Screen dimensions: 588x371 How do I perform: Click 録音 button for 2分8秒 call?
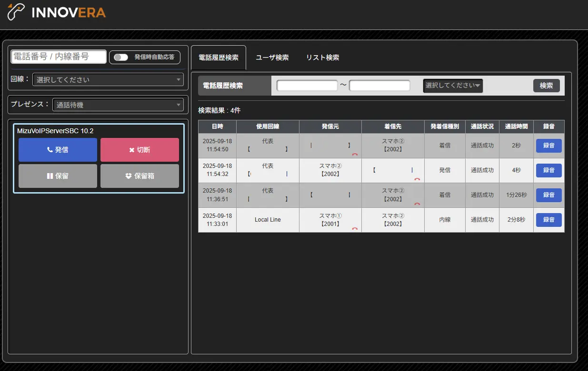(x=548, y=220)
